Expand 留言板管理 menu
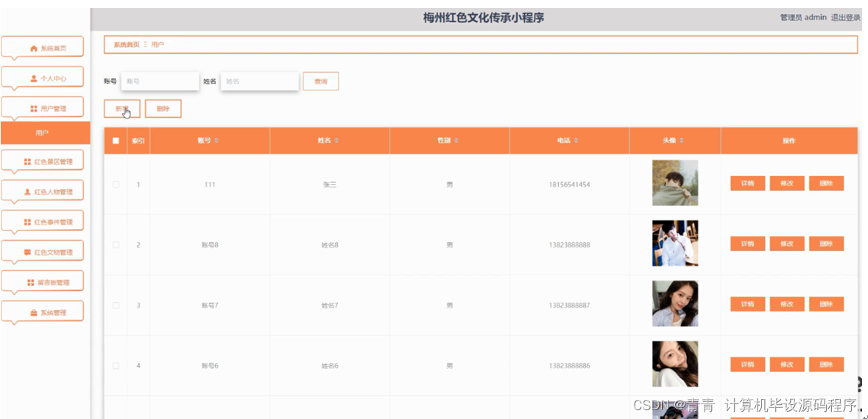 (x=43, y=282)
